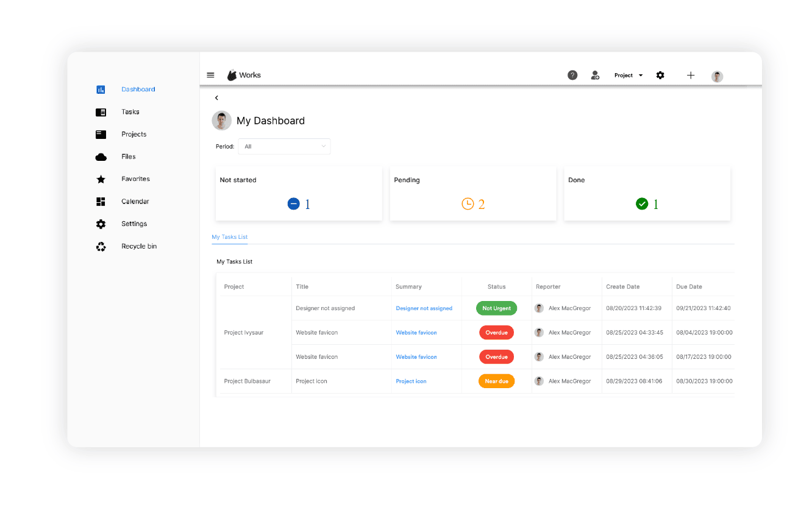Open Projects in sidebar
Viewport: 812px width, 524px height.
click(134, 135)
